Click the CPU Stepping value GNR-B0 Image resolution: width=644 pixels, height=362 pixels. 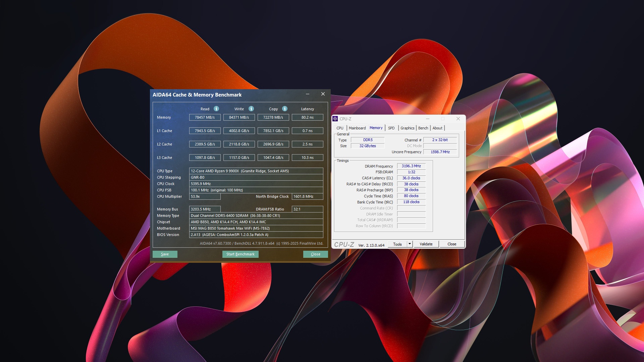point(256,177)
